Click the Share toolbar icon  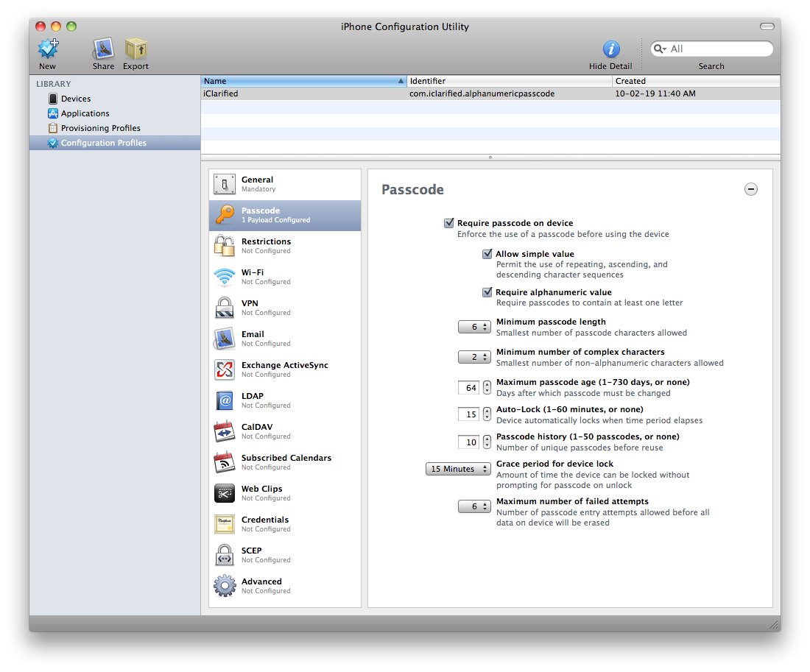coord(103,49)
